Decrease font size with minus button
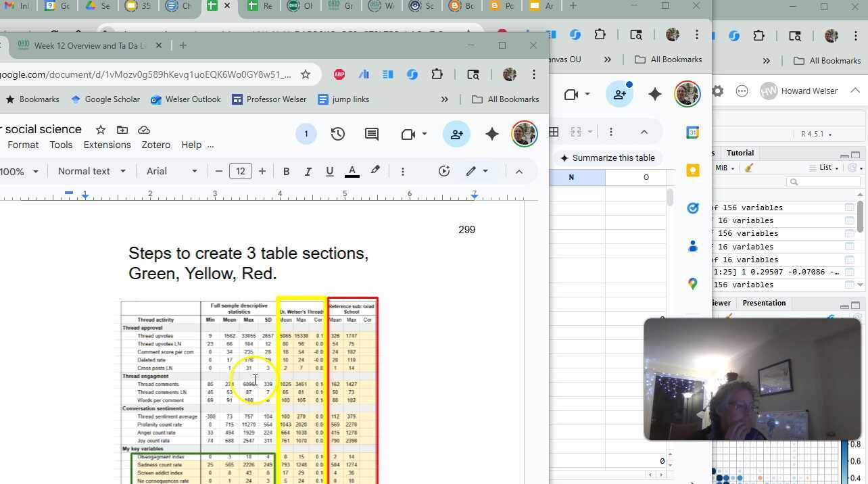This screenshot has width=868, height=484. coord(218,172)
